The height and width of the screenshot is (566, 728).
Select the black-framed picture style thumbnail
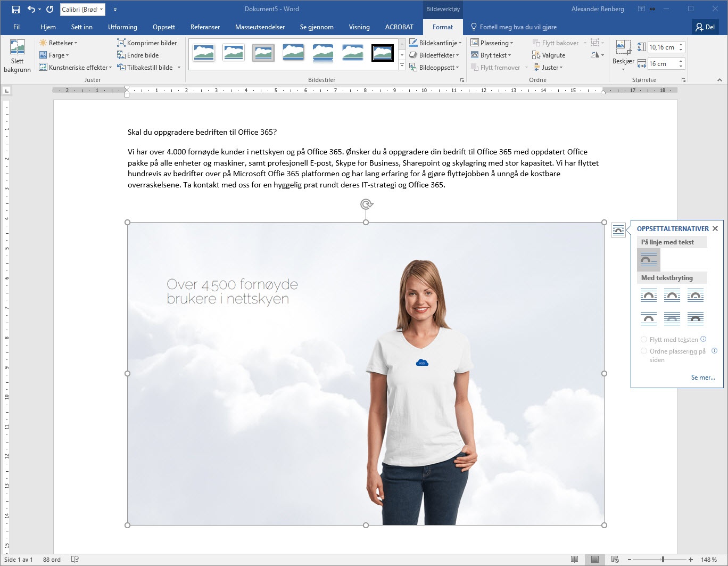click(383, 53)
